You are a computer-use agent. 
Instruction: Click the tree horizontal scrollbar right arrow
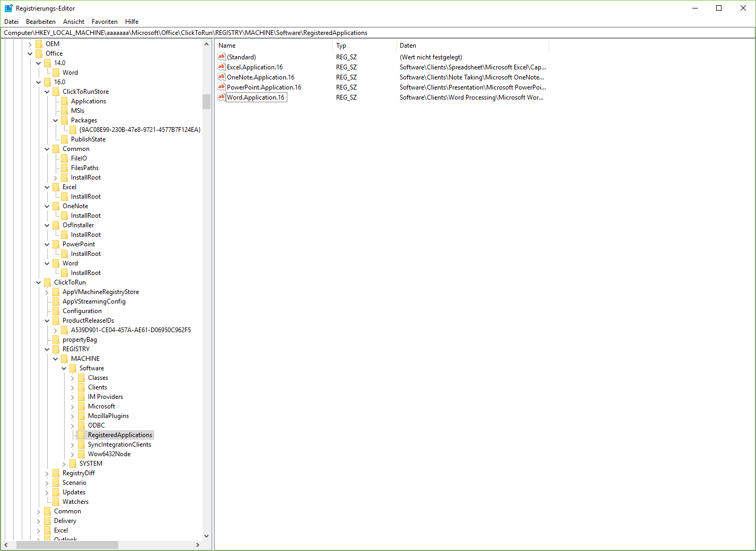point(198,545)
